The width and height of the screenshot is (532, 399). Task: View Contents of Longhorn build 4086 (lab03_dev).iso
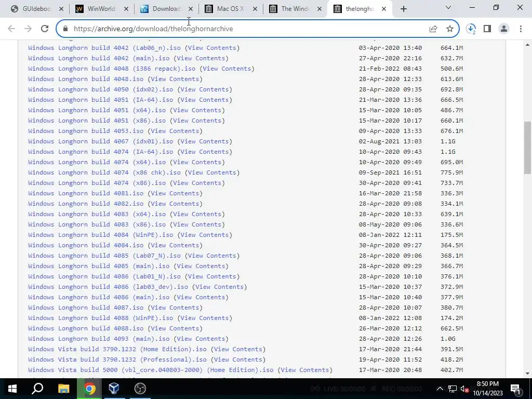220,287
